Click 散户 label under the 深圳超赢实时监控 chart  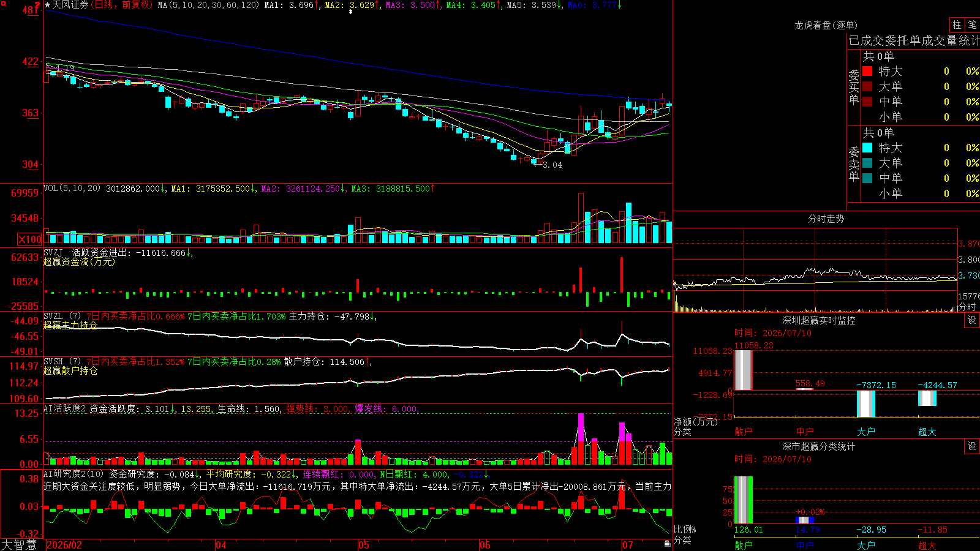[744, 432]
